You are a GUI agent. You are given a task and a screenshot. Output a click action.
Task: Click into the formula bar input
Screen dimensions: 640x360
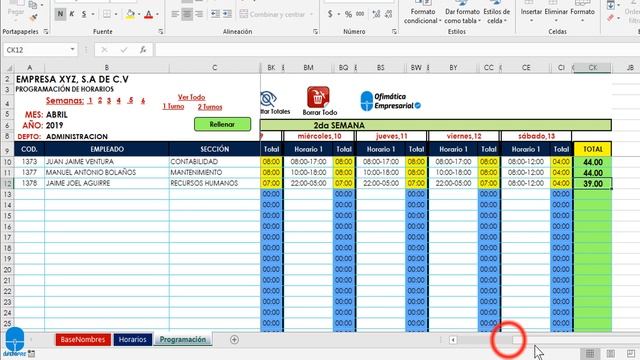point(397,50)
